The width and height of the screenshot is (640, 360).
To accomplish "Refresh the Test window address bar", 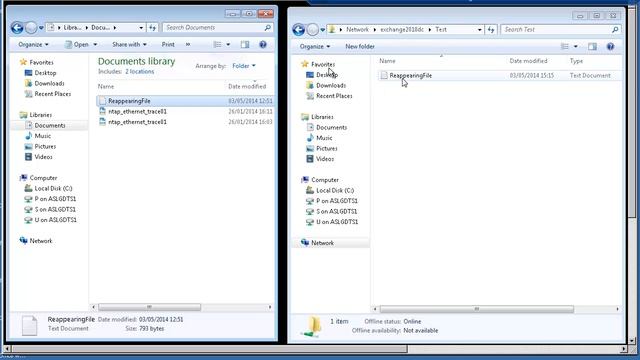I will coord(491,30).
